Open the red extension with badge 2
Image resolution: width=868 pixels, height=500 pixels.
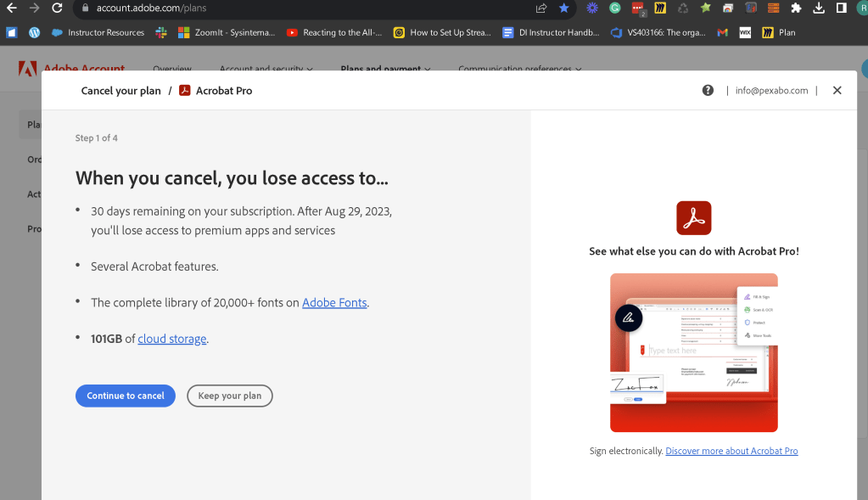[638, 8]
